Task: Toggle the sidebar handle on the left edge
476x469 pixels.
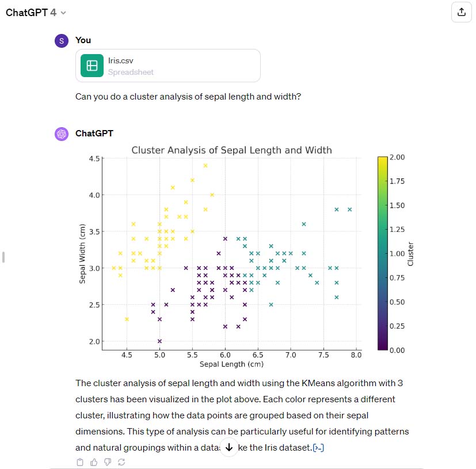Action: [3, 257]
